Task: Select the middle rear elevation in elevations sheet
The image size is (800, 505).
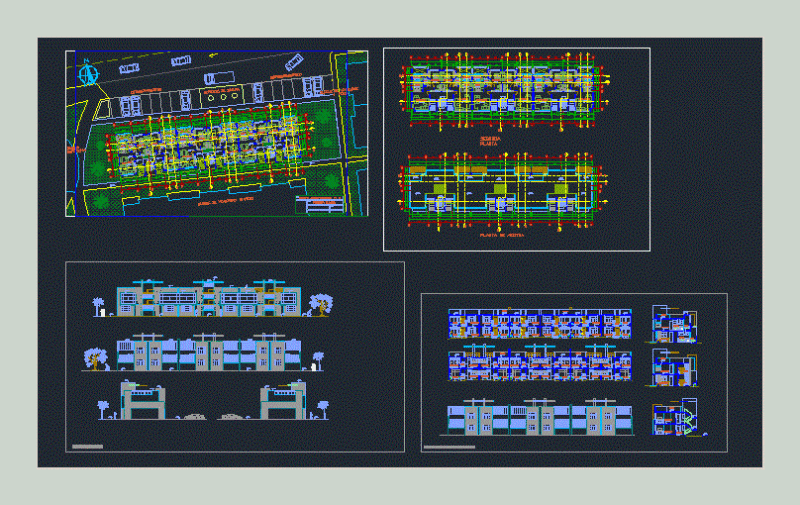Action: pos(209,352)
